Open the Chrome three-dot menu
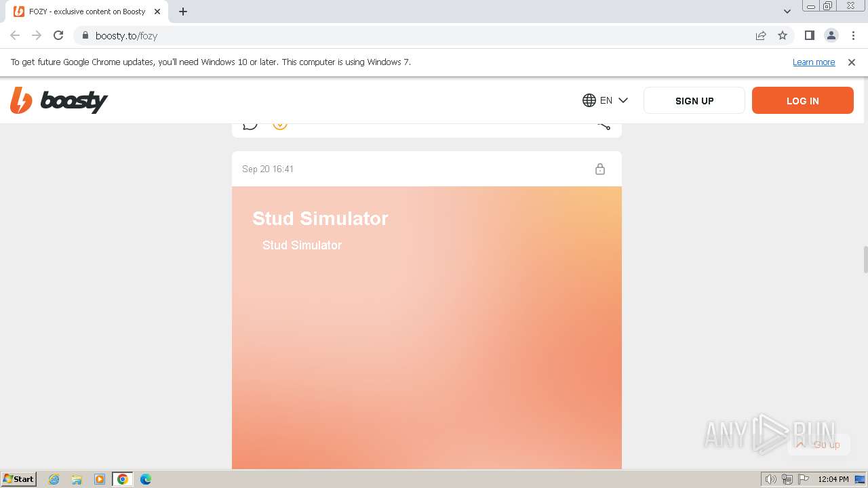The height and width of the screenshot is (488, 868). click(853, 35)
